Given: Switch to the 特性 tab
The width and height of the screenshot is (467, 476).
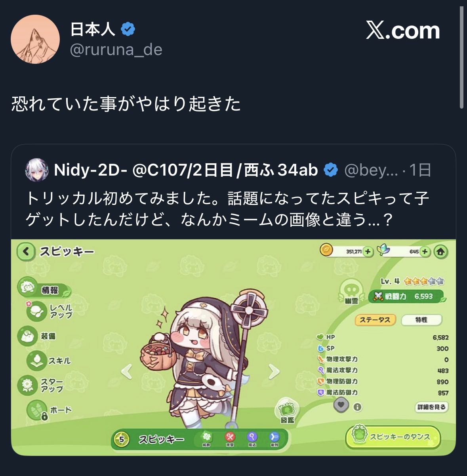Looking at the screenshot, I should click(421, 319).
